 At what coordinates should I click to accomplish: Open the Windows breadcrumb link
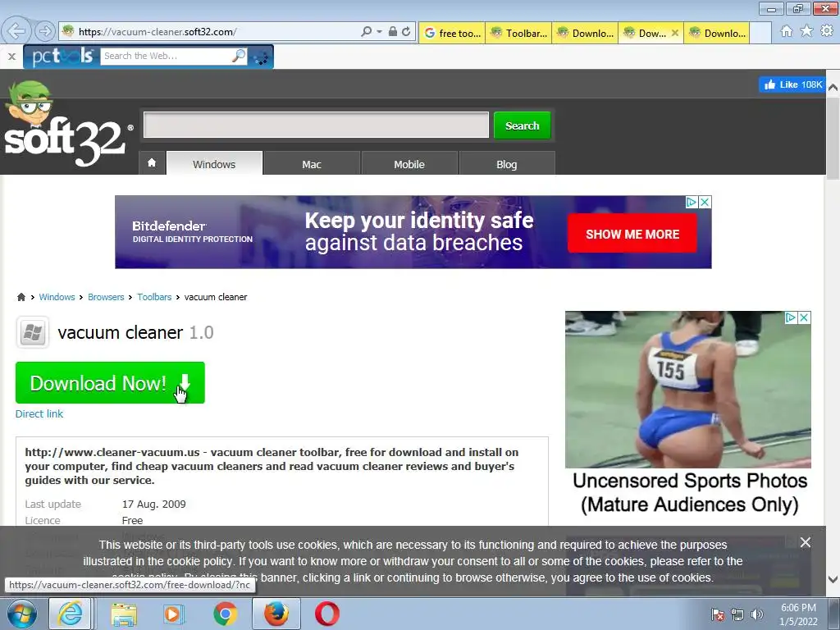click(x=57, y=297)
